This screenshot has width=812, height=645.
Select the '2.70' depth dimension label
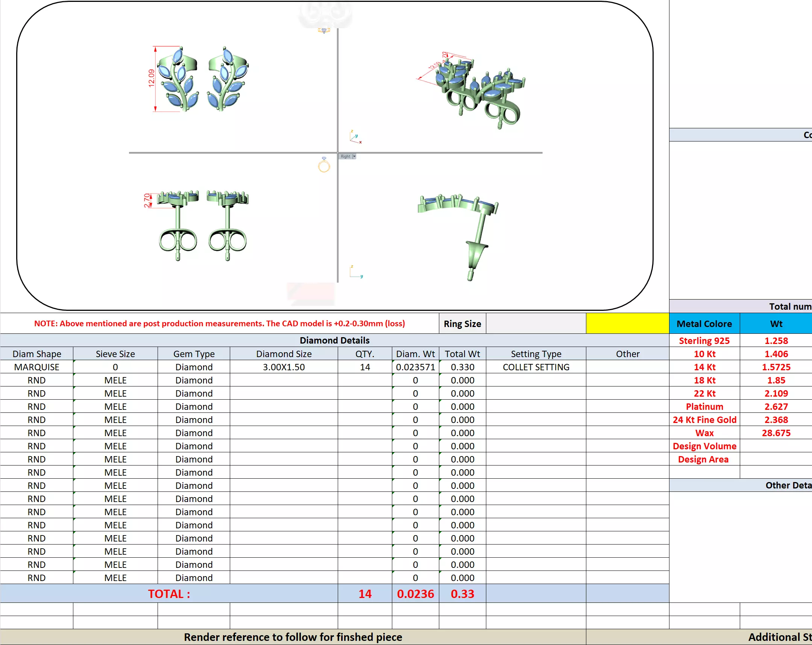147,201
